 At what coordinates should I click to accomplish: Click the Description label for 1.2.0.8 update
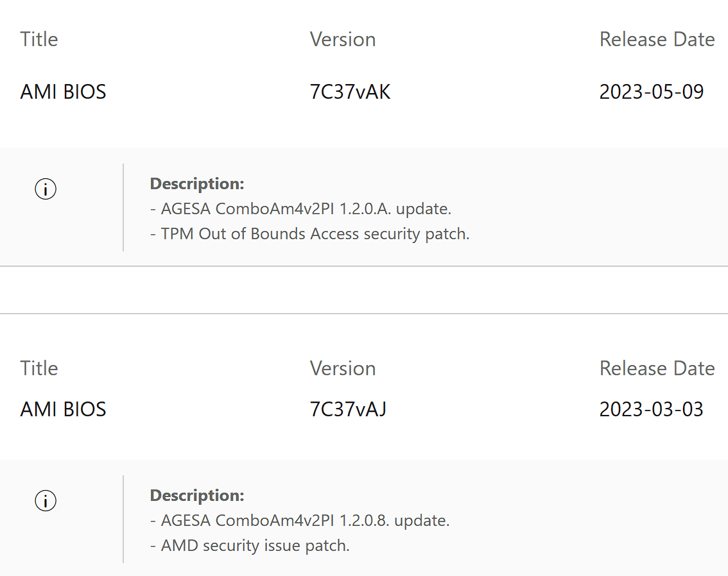[x=197, y=496]
